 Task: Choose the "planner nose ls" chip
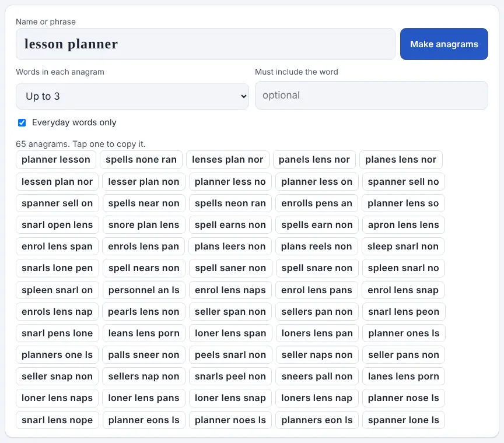(404, 398)
